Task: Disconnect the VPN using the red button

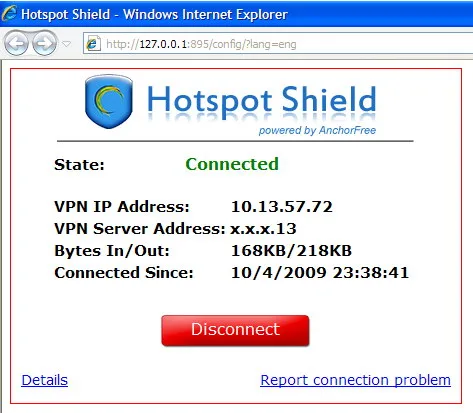Action: click(235, 330)
